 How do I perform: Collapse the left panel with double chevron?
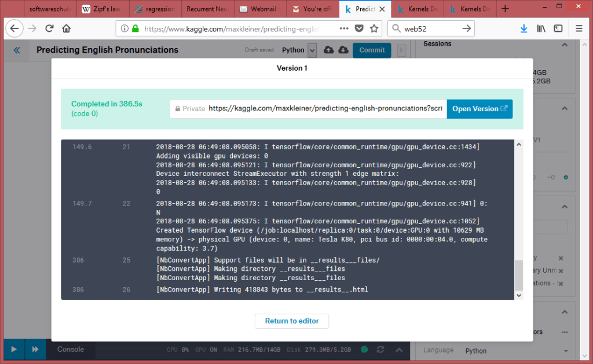click(x=17, y=50)
